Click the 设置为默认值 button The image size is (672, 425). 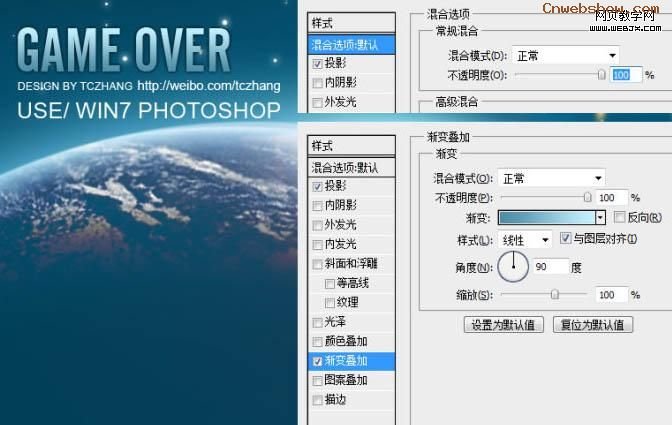click(504, 325)
